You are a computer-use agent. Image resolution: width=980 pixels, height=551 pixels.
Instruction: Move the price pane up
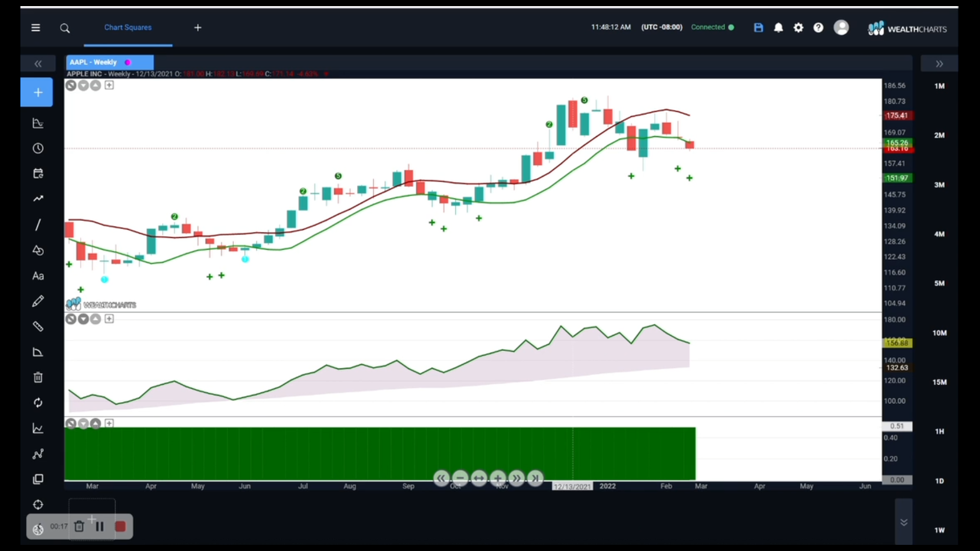click(95, 86)
